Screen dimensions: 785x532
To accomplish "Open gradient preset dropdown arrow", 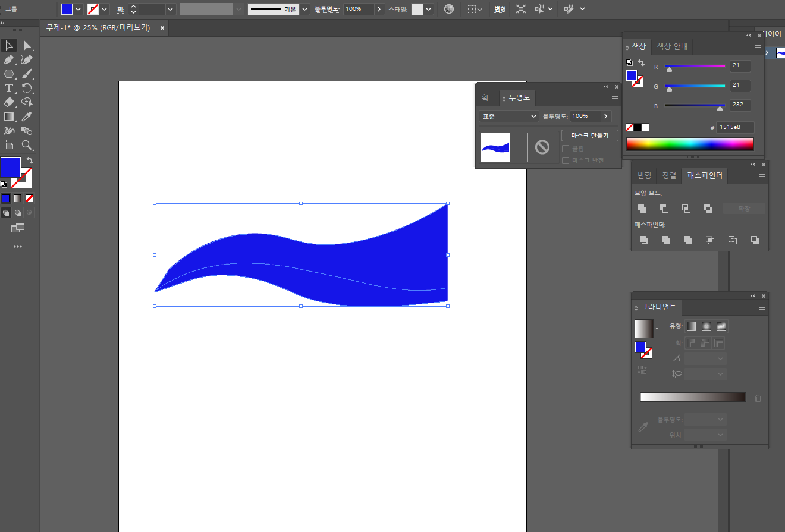I will pyautogui.click(x=657, y=328).
